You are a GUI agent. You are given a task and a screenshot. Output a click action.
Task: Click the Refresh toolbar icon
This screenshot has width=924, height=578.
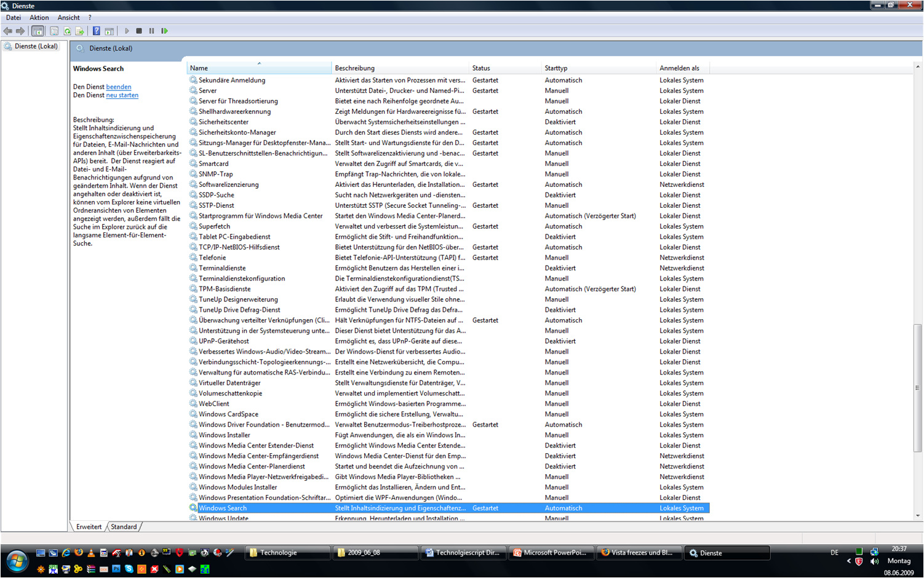pos(67,31)
